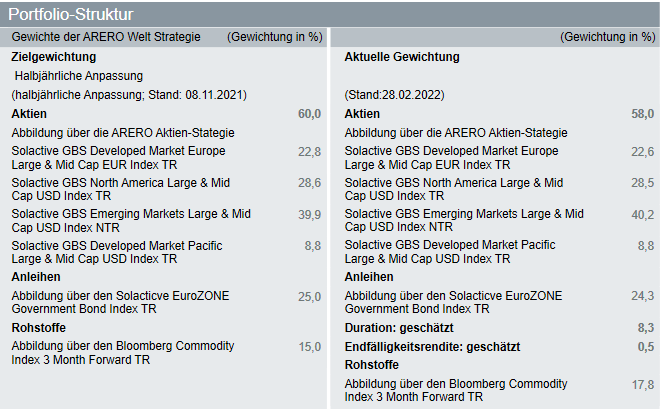Select the current commodity weight 17,8
The height and width of the screenshot is (409, 664).
(x=643, y=384)
